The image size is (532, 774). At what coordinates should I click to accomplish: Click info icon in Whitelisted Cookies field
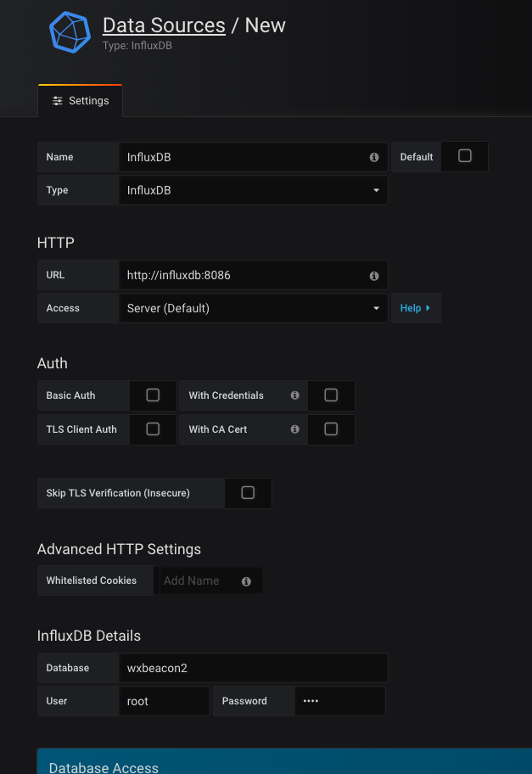[x=246, y=581]
